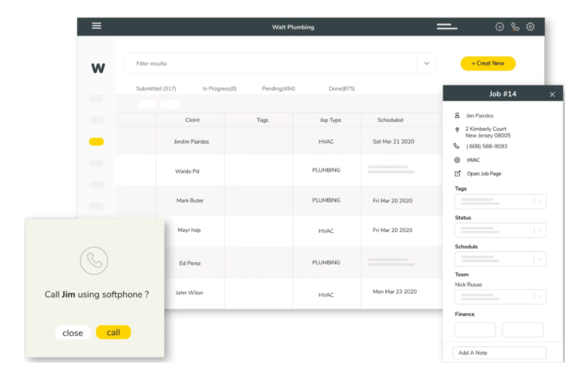Click the circled chevron icon in header

coord(500,27)
